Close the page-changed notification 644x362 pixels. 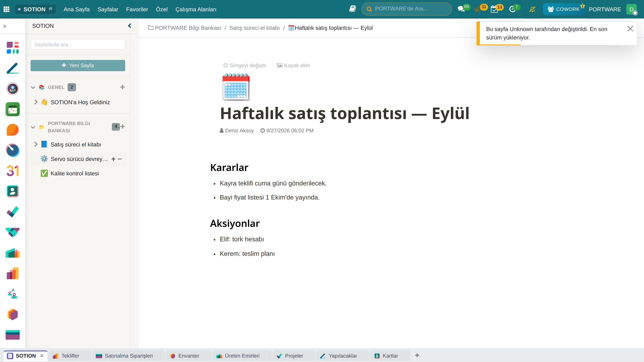630,29
